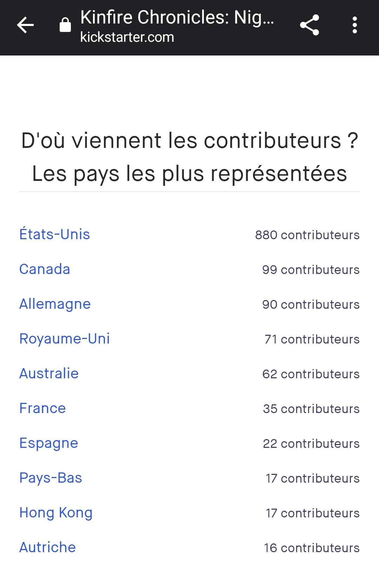The image size is (379, 588).
Task: Open the Allemagne country link
Action: click(x=55, y=304)
